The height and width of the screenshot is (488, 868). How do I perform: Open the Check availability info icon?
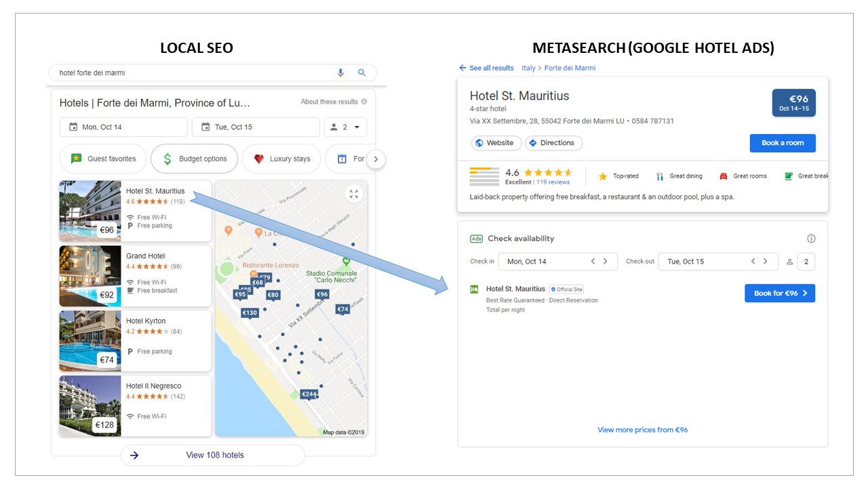811,239
